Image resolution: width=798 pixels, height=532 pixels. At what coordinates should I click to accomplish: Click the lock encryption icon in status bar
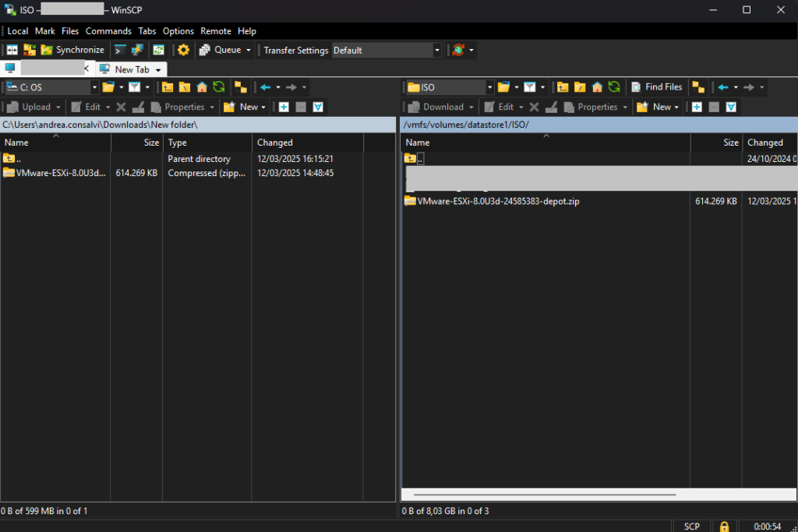click(x=724, y=527)
